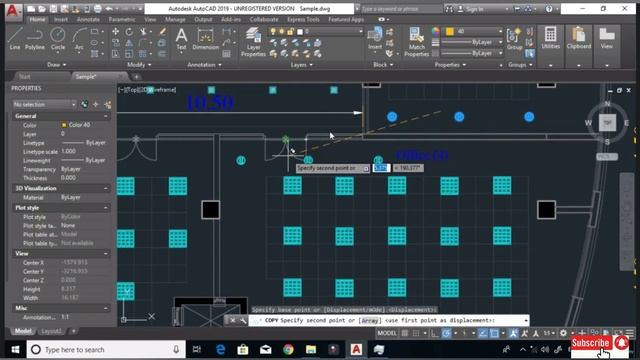Click the Group icon

(x=514, y=39)
